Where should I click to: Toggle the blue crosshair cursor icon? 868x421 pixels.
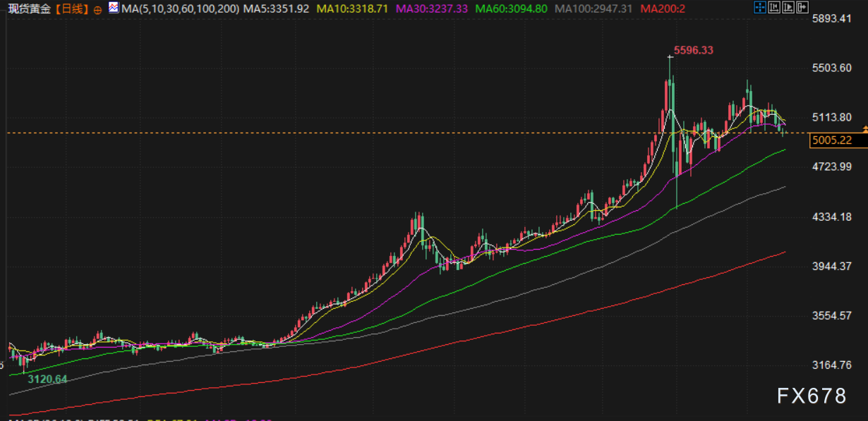[759, 8]
